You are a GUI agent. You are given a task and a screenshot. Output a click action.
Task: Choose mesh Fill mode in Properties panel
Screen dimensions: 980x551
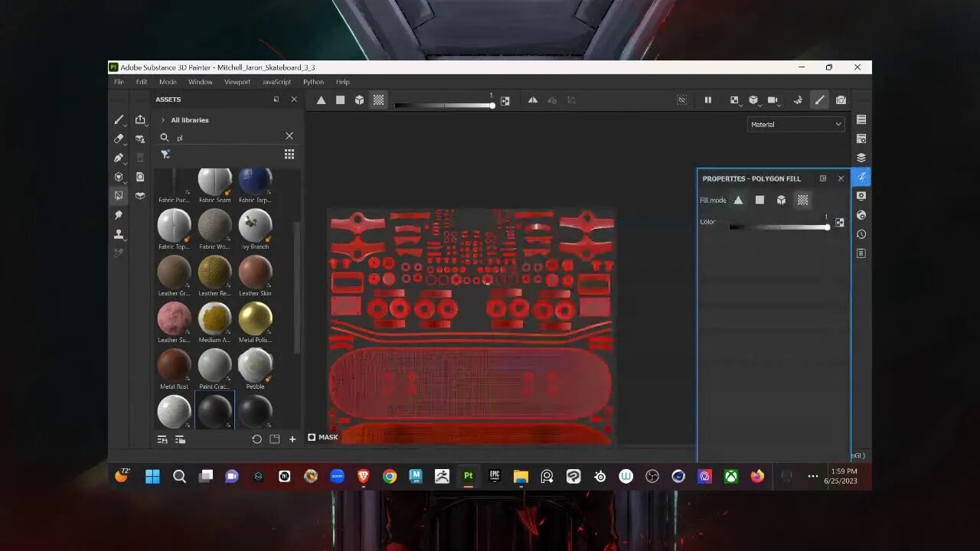[x=781, y=200]
